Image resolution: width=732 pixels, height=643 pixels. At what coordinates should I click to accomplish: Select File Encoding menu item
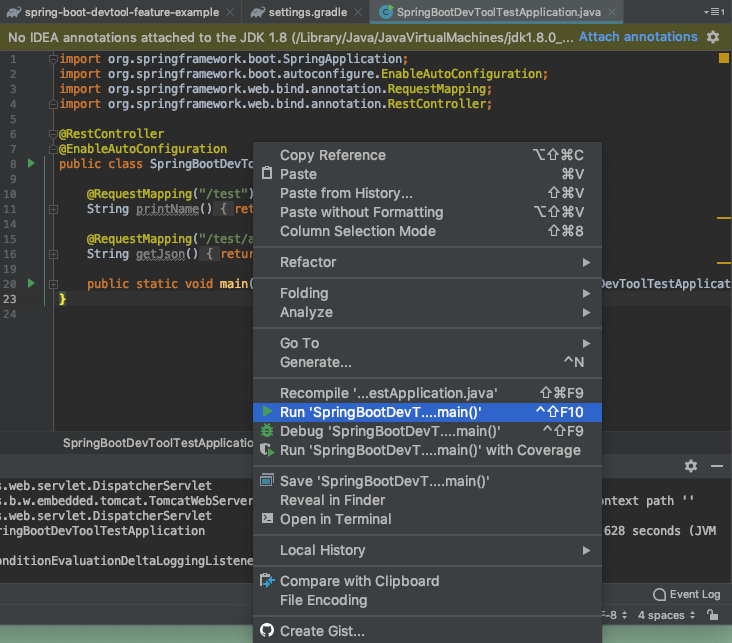click(x=427, y=600)
